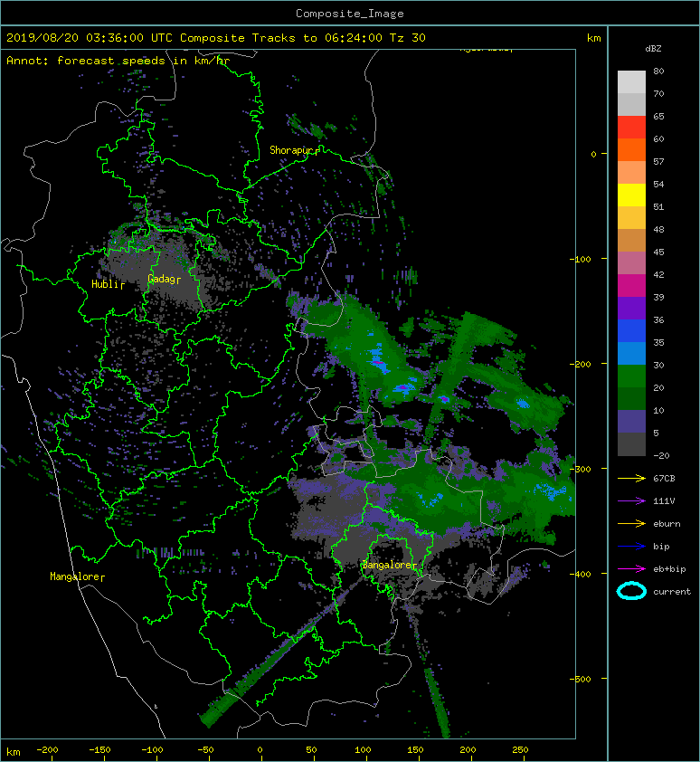Click the green 30 dBZ color swatch
This screenshot has width=700, height=762.
point(631,376)
